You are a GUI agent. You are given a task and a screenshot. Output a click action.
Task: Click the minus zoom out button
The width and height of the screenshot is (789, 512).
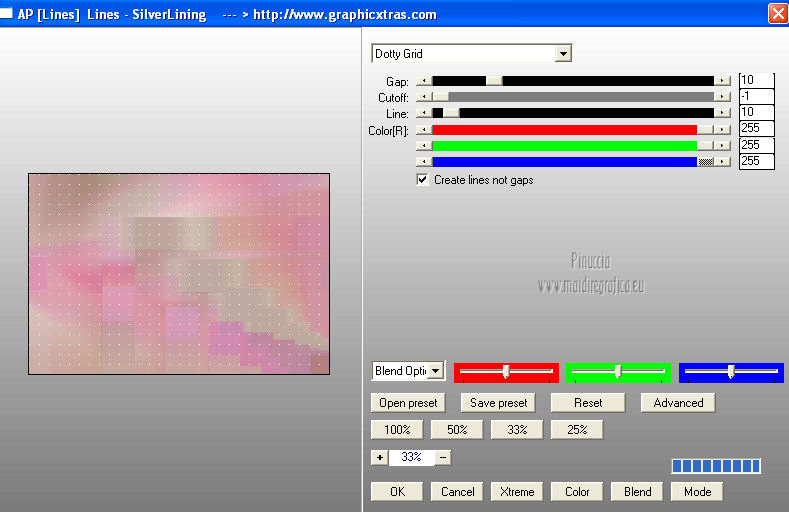(443, 458)
